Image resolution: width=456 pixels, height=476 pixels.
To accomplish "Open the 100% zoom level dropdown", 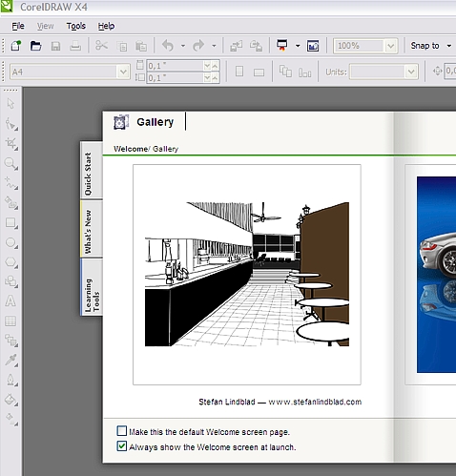I will tap(391, 46).
